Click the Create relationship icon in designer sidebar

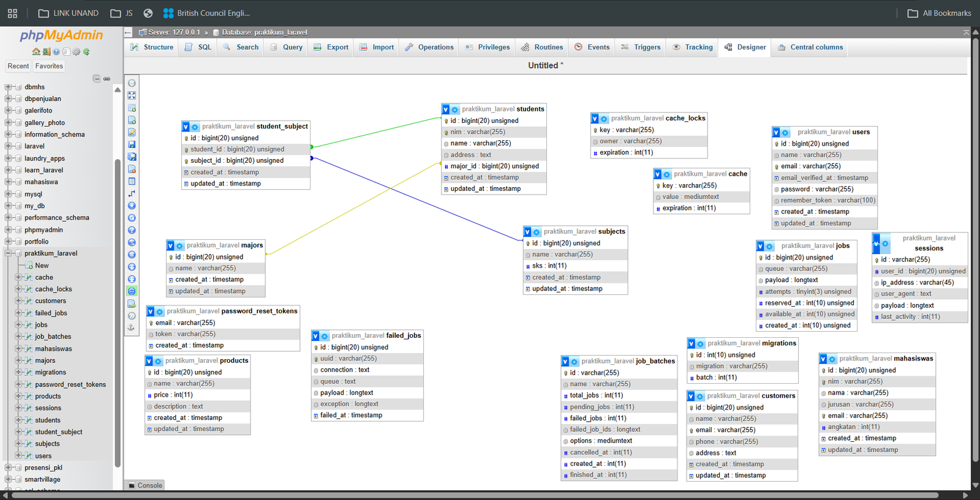[132, 193]
